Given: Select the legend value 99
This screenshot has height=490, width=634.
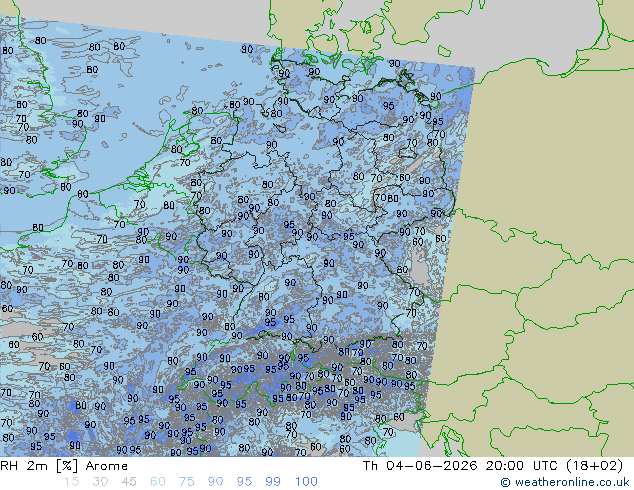Looking at the screenshot, I should 273,482.
